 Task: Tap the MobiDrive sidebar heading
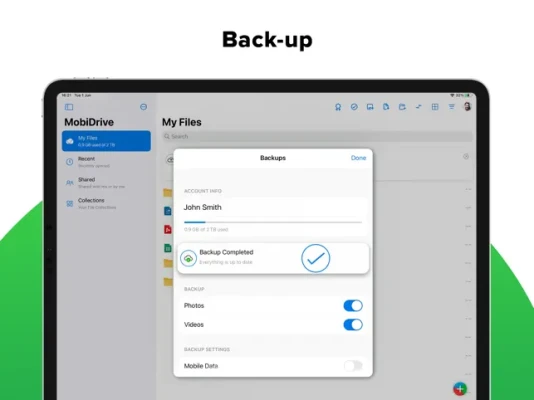(x=89, y=122)
